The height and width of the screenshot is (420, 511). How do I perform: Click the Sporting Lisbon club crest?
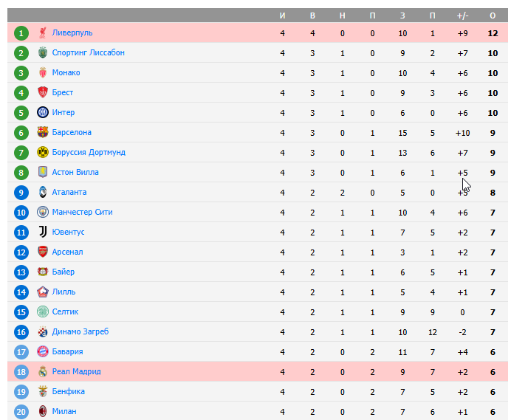[x=43, y=52]
